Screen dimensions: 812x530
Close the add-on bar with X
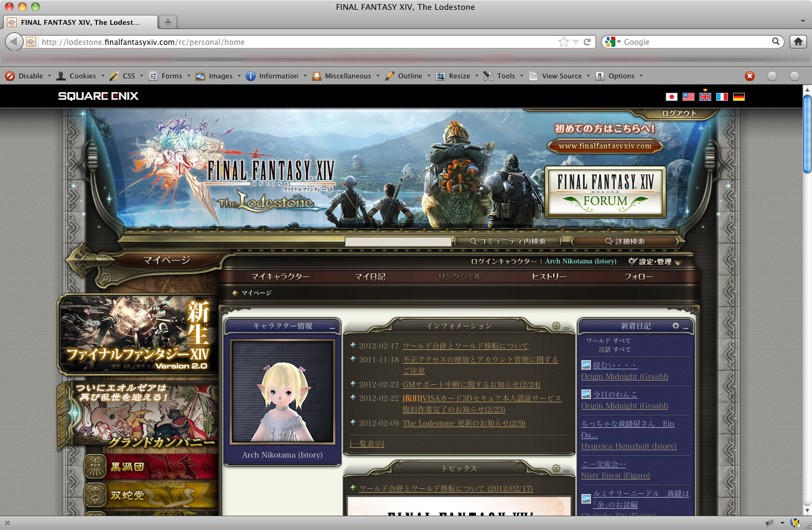click(6, 523)
